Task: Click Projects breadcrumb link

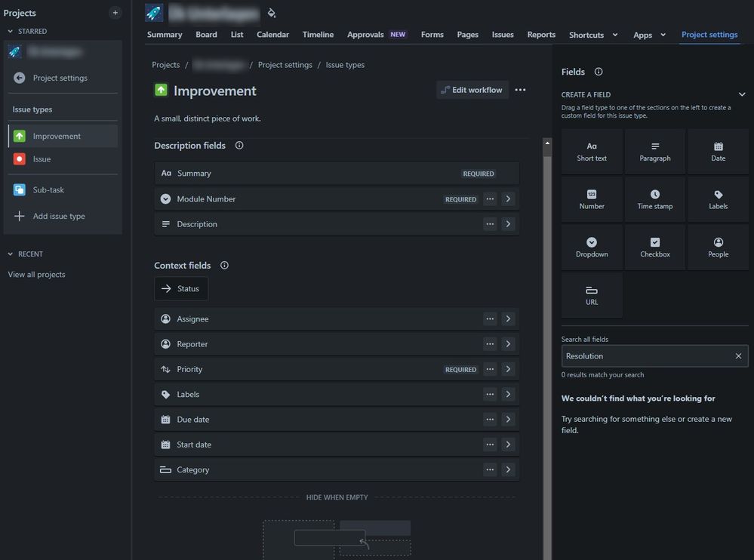Action: click(x=166, y=65)
